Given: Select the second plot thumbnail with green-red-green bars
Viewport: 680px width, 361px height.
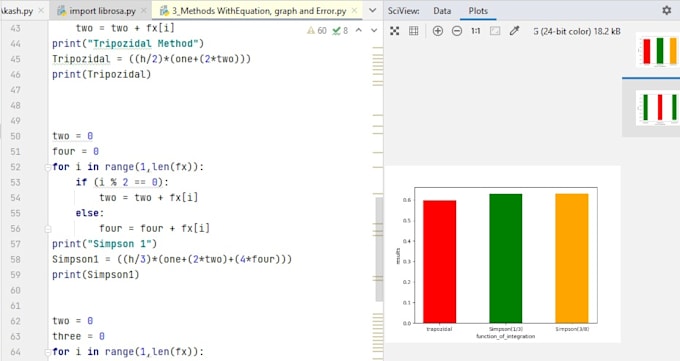Looking at the screenshot, I should click(658, 108).
